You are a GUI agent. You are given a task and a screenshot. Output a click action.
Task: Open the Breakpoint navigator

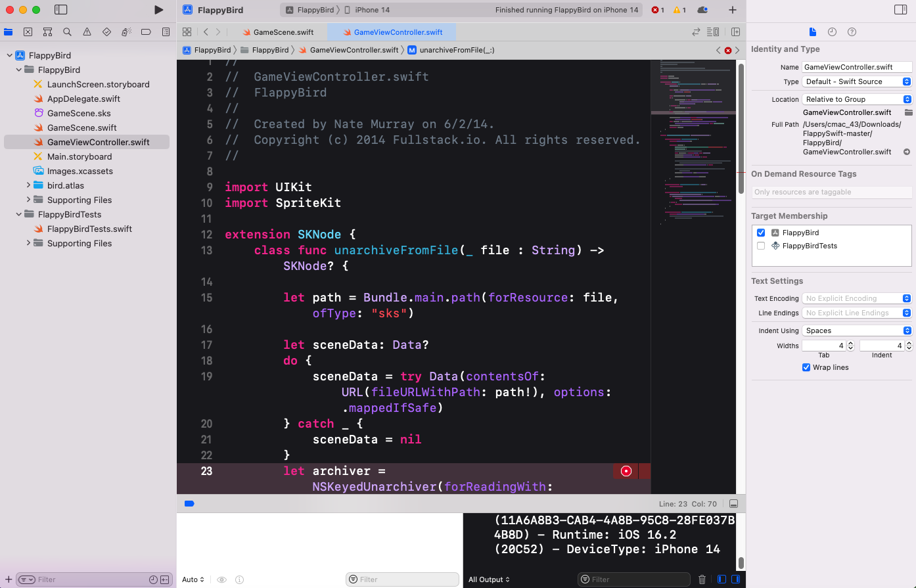coord(146,32)
